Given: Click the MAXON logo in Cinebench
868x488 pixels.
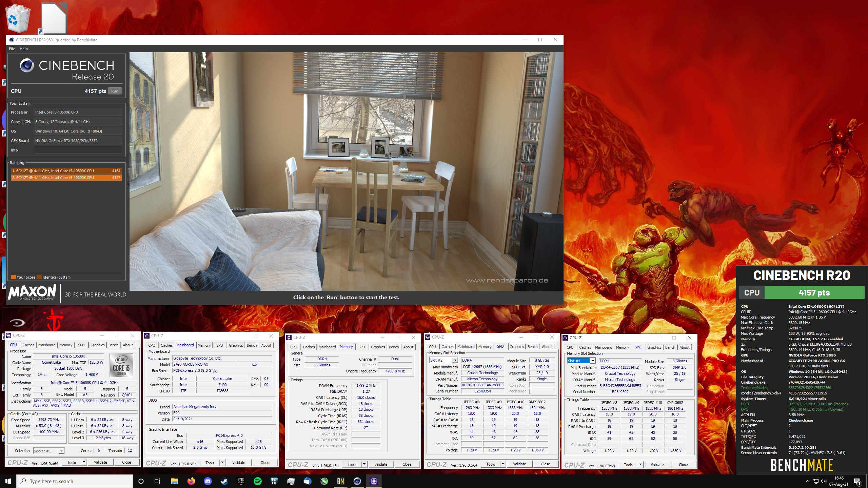Looking at the screenshot, I should [32, 292].
